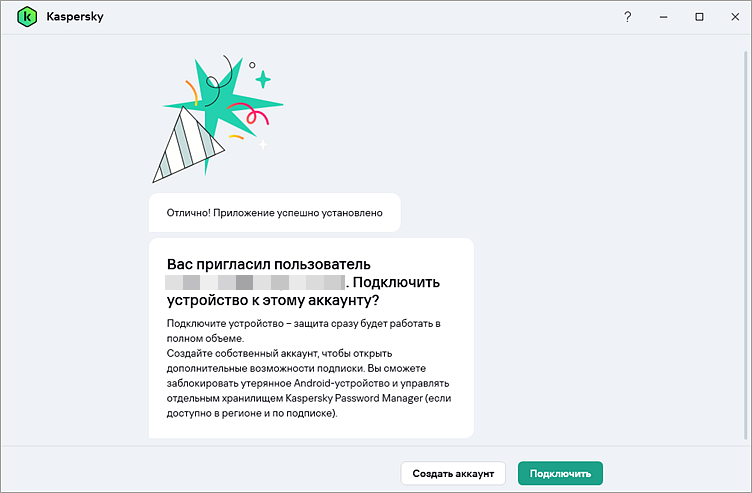Maximize the Kaspersky window
The width and height of the screenshot is (752, 493).
point(699,17)
